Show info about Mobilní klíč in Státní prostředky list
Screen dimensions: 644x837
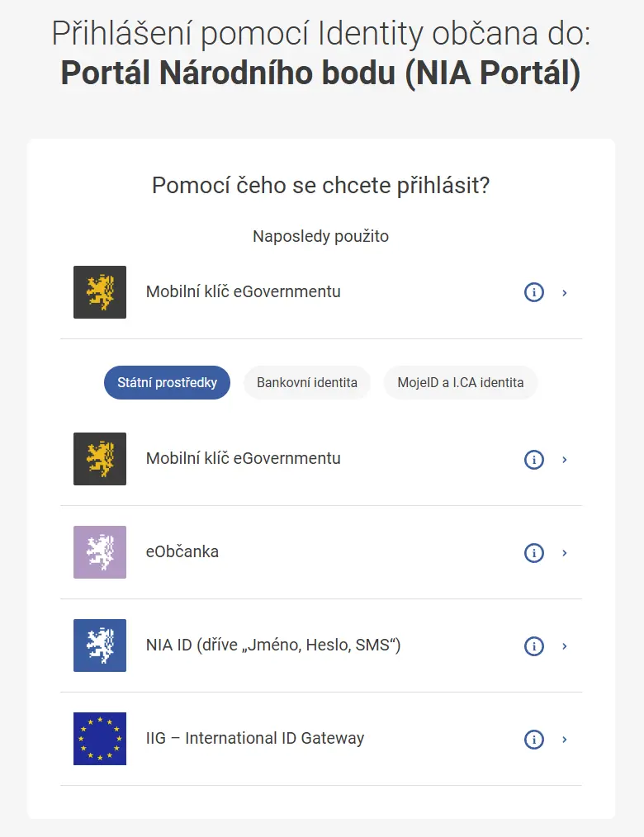coord(534,460)
